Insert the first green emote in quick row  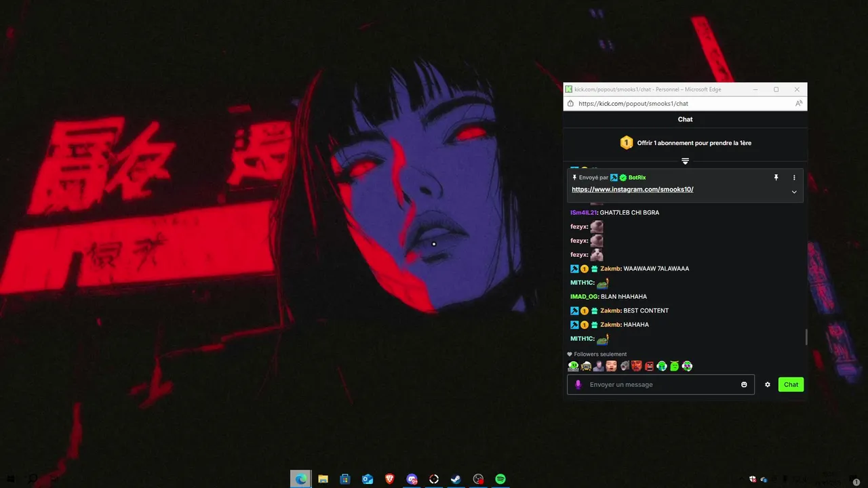[x=573, y=366]
